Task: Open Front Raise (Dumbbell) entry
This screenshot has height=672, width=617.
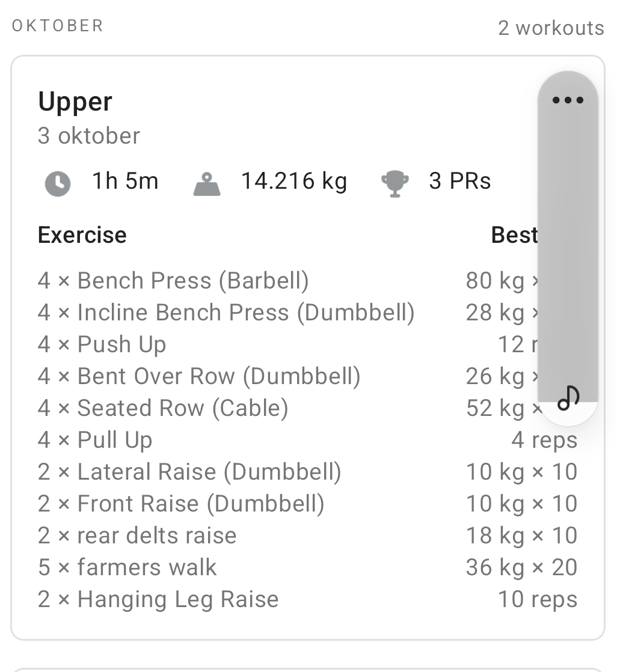Action: (x=181, y=504)
